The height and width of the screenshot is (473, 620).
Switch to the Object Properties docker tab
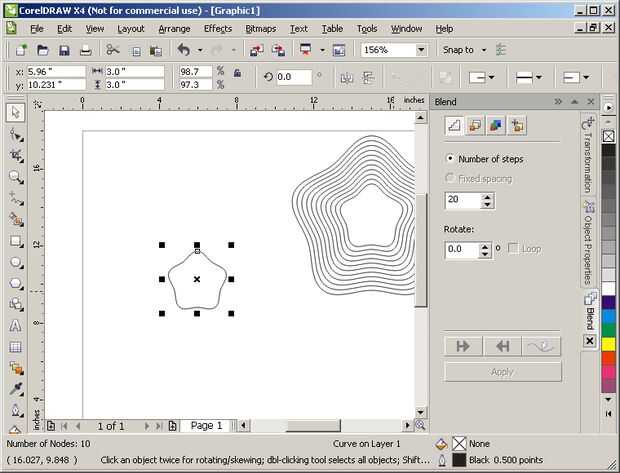(x=588, y=242)
